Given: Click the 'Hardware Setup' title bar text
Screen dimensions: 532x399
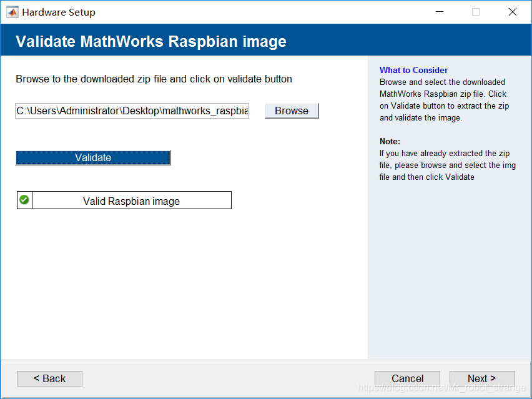Looking at the screenshot, I should [x=59, y=12].
